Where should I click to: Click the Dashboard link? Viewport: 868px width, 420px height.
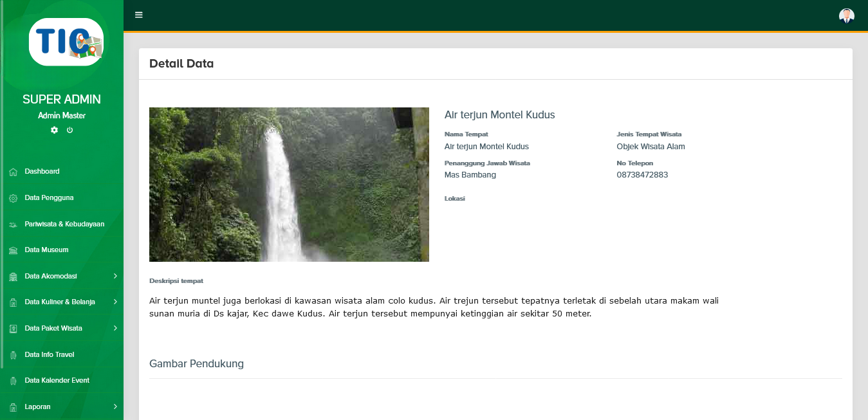42,171
